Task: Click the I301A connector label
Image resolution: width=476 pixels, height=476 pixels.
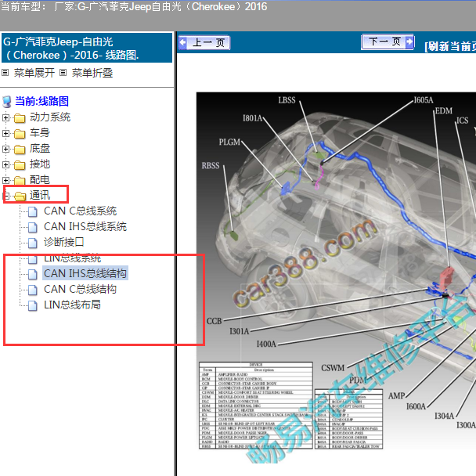Action: pyautogui.click(x=240, y=331)
